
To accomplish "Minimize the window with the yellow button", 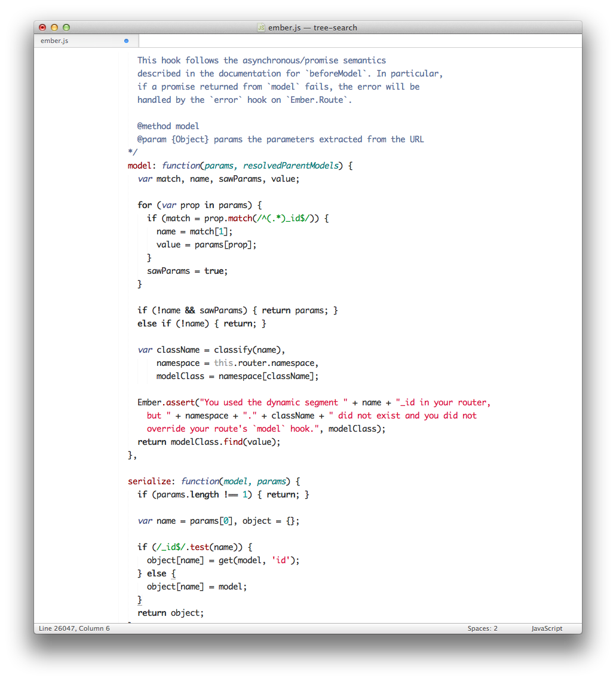I will [54, 28].
